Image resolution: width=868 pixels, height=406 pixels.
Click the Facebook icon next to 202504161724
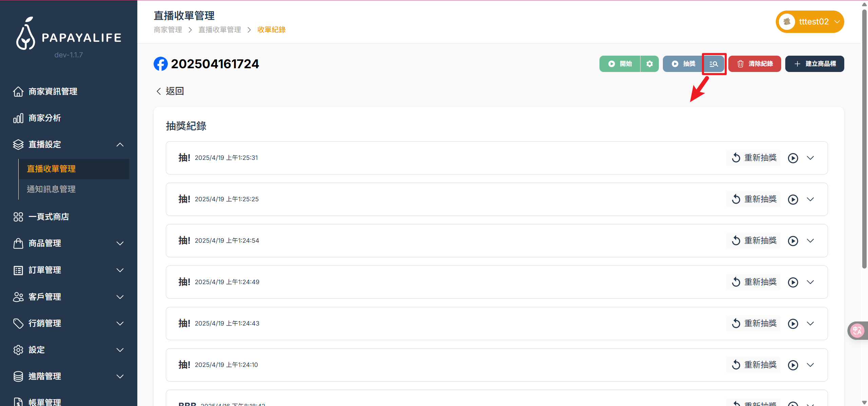click(160, 64)
